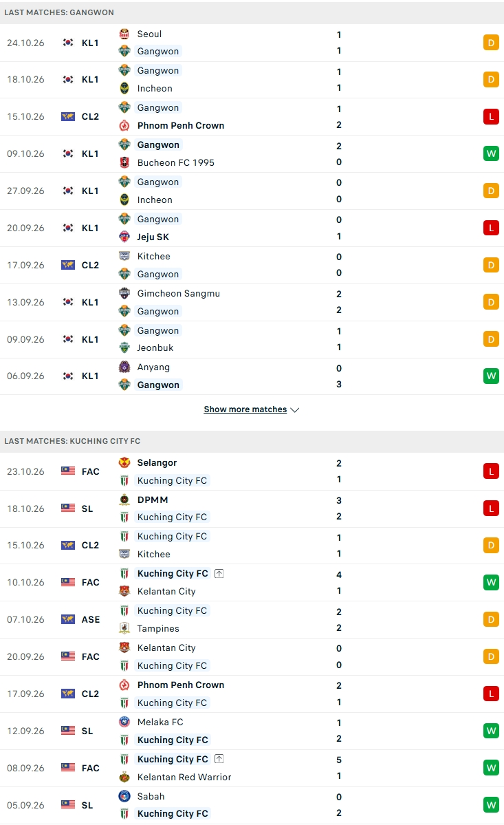Click the Melaka FC team crest
Screen dimensions: 504x825
[x=124, y=722]
